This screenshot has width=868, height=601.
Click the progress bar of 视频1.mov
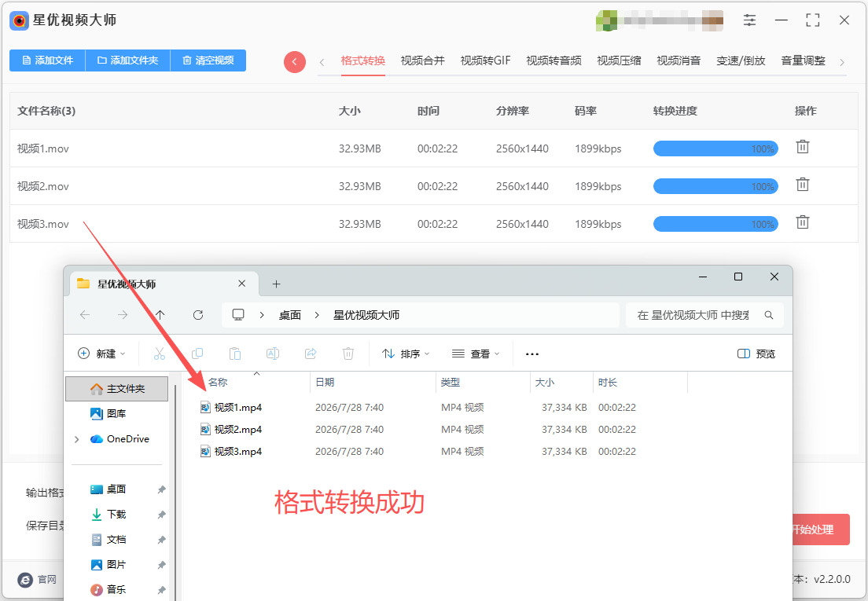(715, 148)
